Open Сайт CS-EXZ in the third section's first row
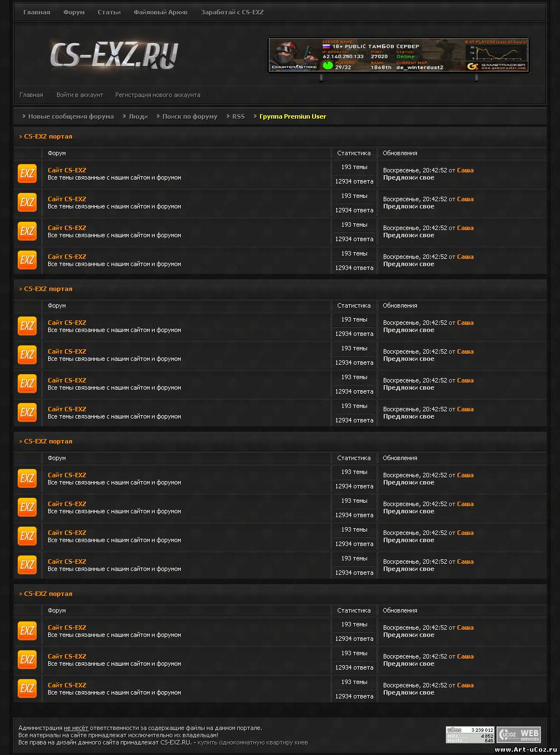This screenshot has width=560, height=755. pos(67,475)
